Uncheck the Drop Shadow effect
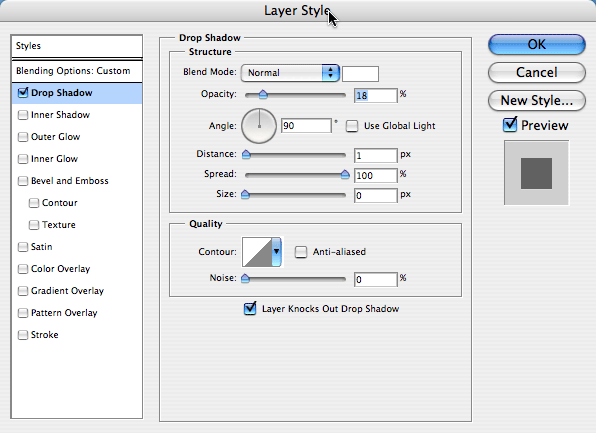596x433 pixels. coord(23,93)
